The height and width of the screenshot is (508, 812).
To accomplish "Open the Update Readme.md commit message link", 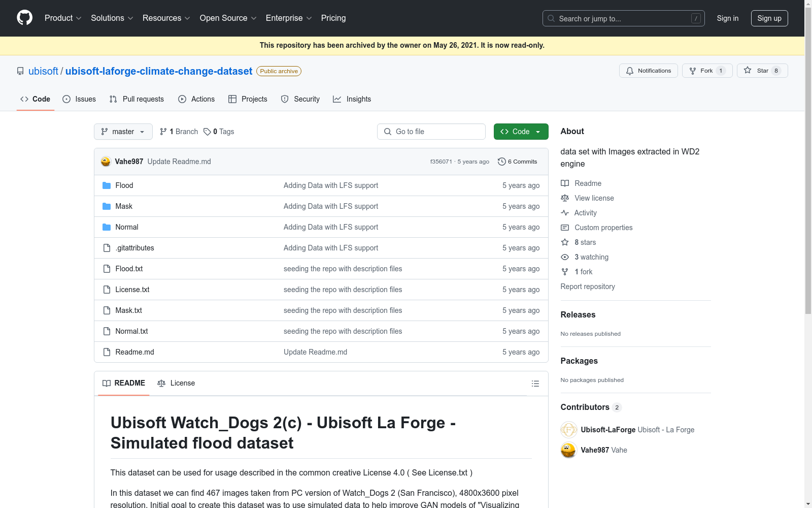I will pyautogui.click(x=179, y=162).
